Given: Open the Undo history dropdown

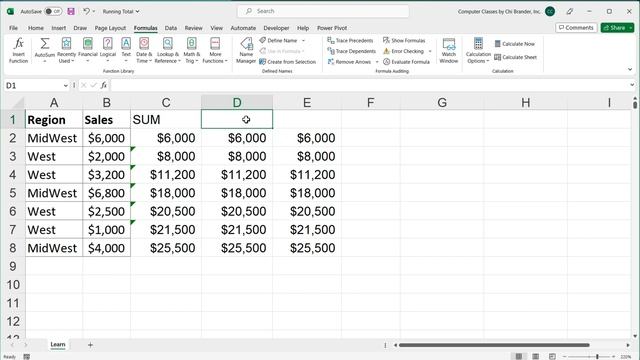Looking at the screenshot, I should click(94, 11).
